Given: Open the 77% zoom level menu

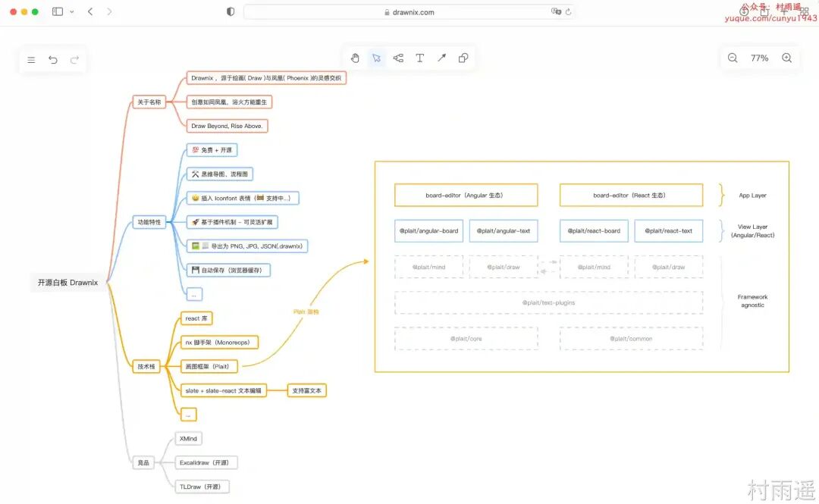Looking at the screenshot, I should 759,58.
